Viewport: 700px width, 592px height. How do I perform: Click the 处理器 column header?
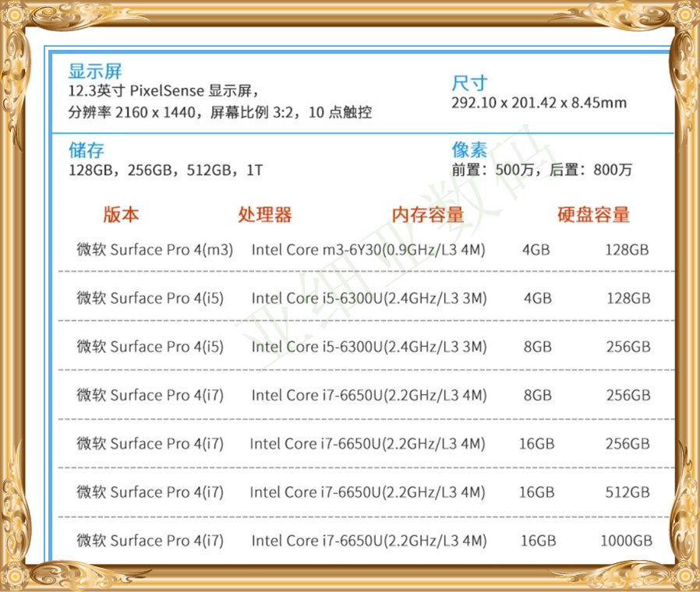click(x=265, y=214)
